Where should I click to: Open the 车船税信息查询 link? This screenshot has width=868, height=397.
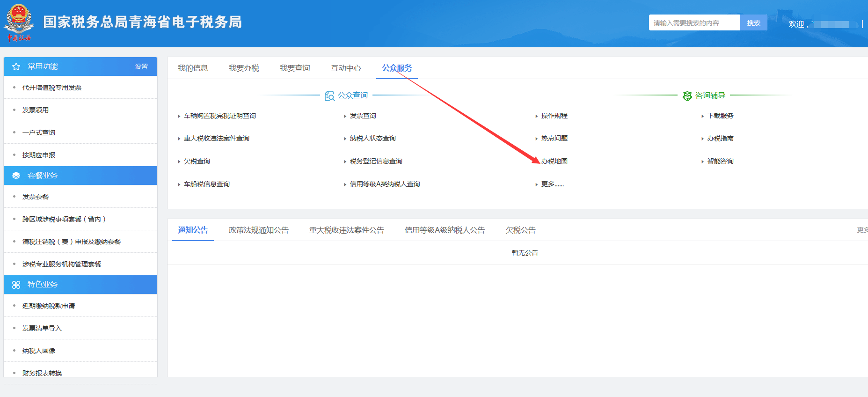[207, 184]
